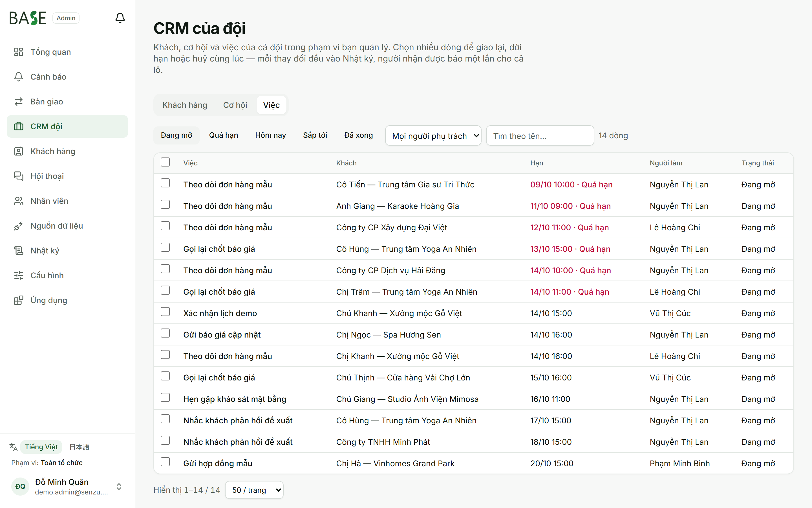This screenshot has width=812, height=508.
Task: Select the Đang mở filter
Action: tap(176, 135)
